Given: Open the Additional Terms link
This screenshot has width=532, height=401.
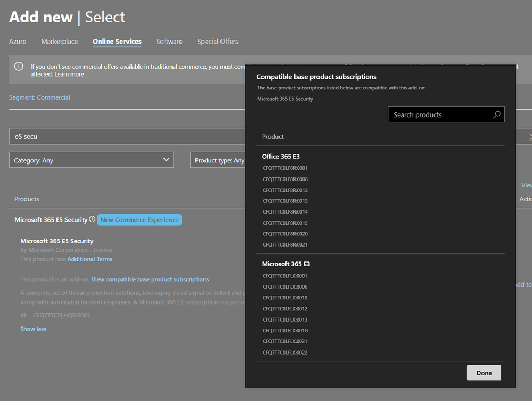Looking at the screenshot, I should click(89, 259).
